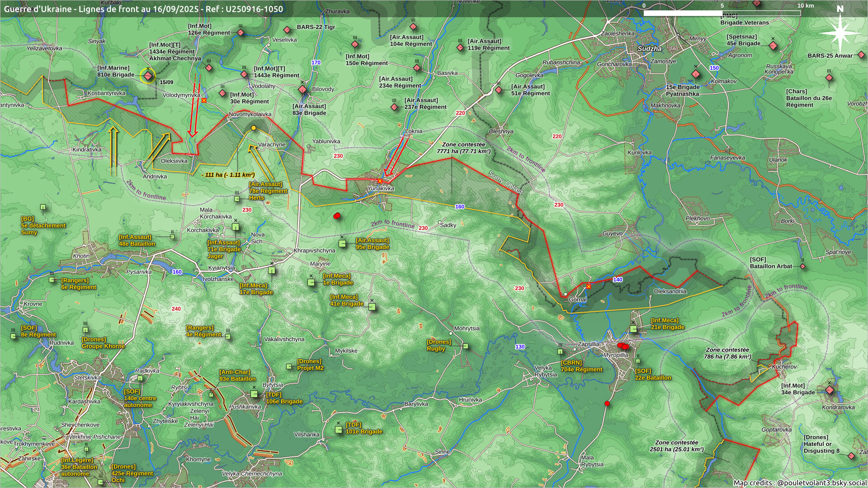Click the yellow dot near Novomykolaivka
The width and height of the screenshot is (868, 488).
click(x=254, y=128)
